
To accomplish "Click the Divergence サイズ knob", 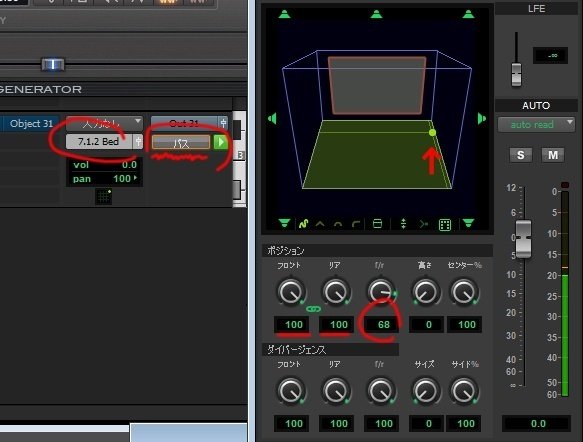I will point(426,391).
